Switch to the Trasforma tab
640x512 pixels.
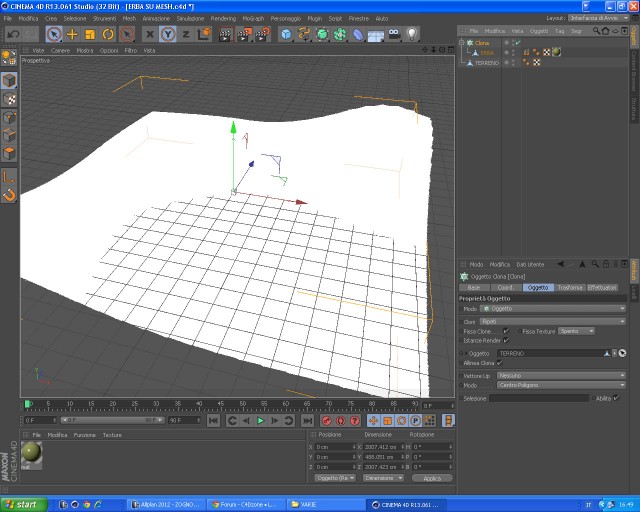pos(570,287)
